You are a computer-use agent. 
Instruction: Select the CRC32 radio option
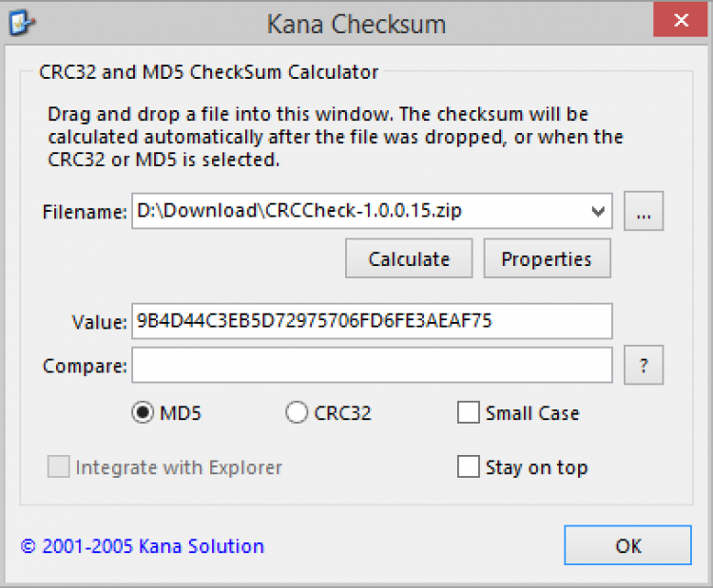point(297,413)
